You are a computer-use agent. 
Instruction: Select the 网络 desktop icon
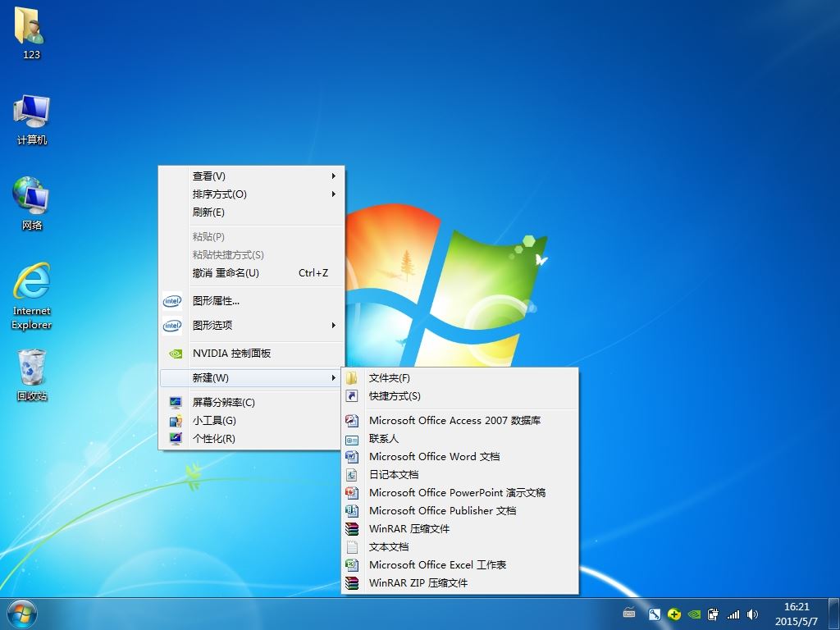[x=32, y=203]
